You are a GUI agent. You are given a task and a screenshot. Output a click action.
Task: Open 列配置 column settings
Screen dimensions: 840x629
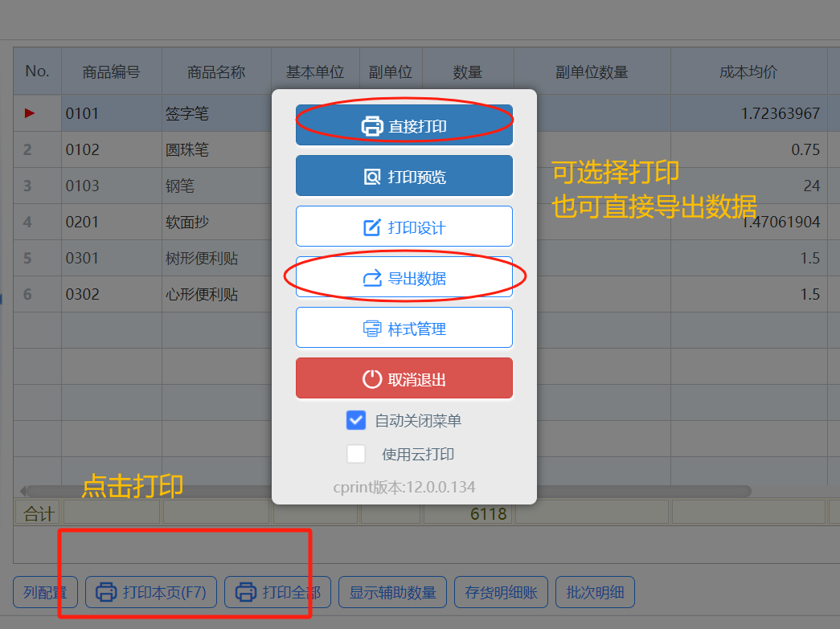[x=45, y=593]
